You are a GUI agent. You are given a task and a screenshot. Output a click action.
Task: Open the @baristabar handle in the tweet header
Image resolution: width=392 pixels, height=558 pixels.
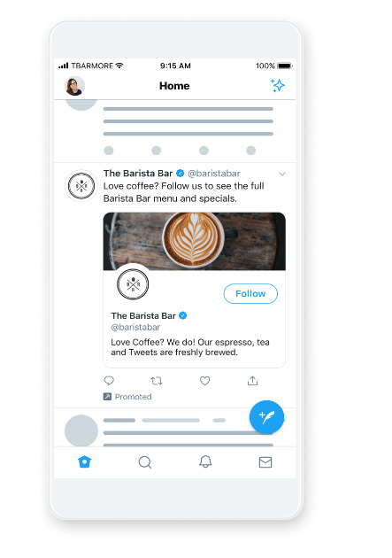pyautogui.click(x=214, y=174)
